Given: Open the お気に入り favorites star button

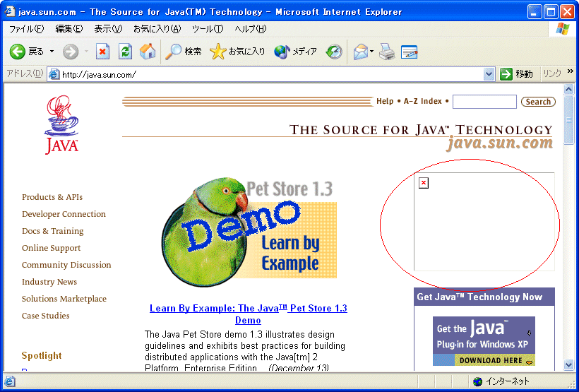Looking at the screenshot, I should point(237,52).
